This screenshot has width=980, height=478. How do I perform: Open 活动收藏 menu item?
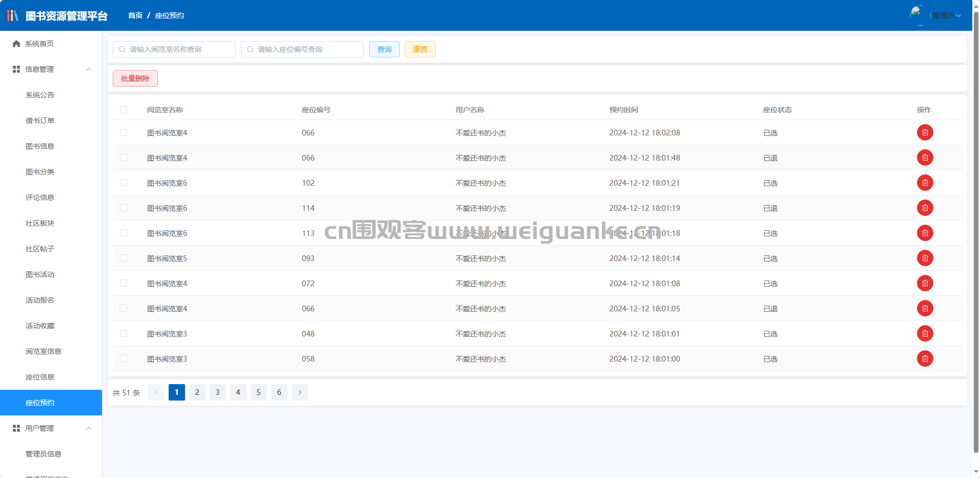pos(51,326)
